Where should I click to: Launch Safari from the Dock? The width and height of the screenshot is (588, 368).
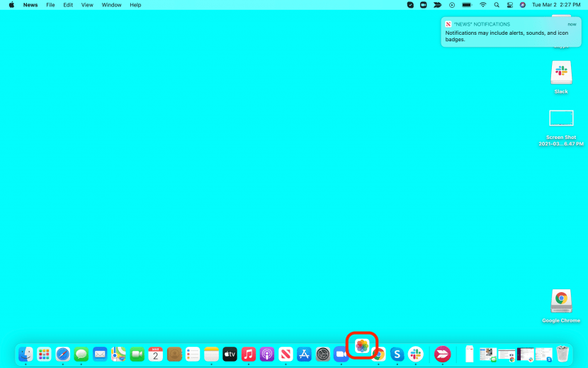(63, 354)
